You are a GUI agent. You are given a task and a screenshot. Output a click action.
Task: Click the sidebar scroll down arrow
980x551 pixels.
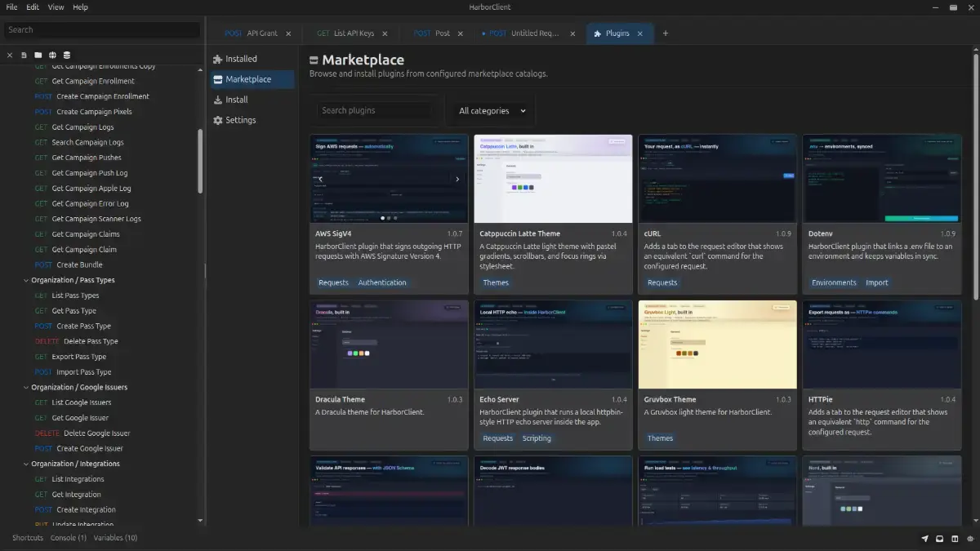pyautogui.click(x=200, y=521)
